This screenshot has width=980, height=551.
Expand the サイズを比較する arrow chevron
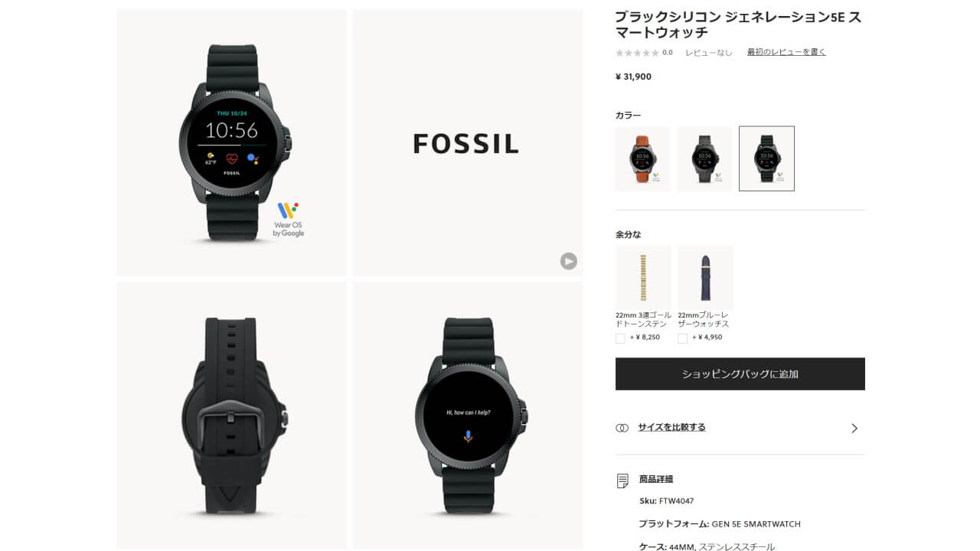(x=854, y=428)
